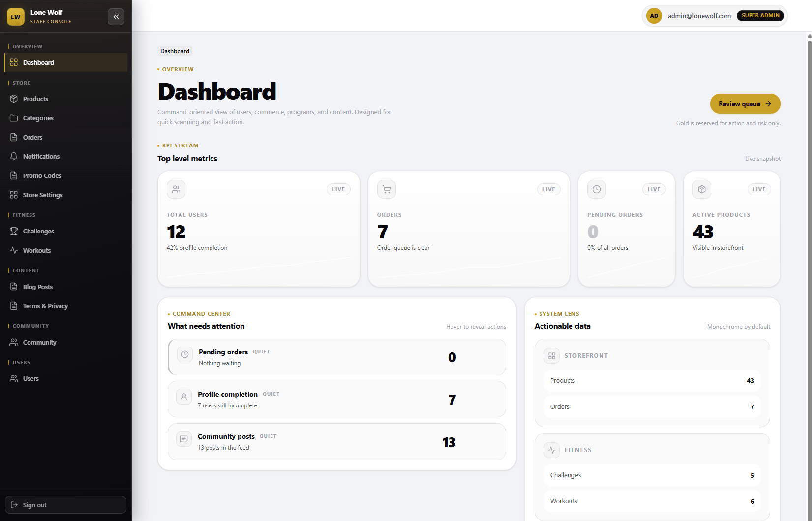Click the Active Products card box icon
This screenshot has height=521, width=812.
tap(702, 189)
